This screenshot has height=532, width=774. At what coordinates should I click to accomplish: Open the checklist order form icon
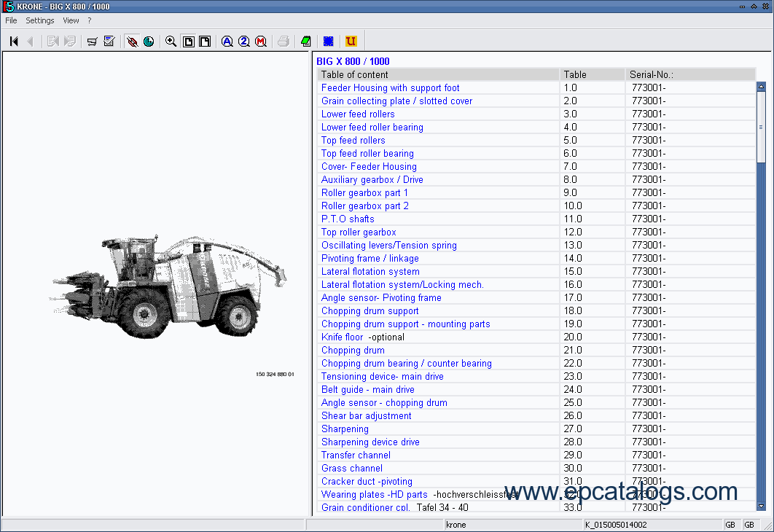pos(109,42)
